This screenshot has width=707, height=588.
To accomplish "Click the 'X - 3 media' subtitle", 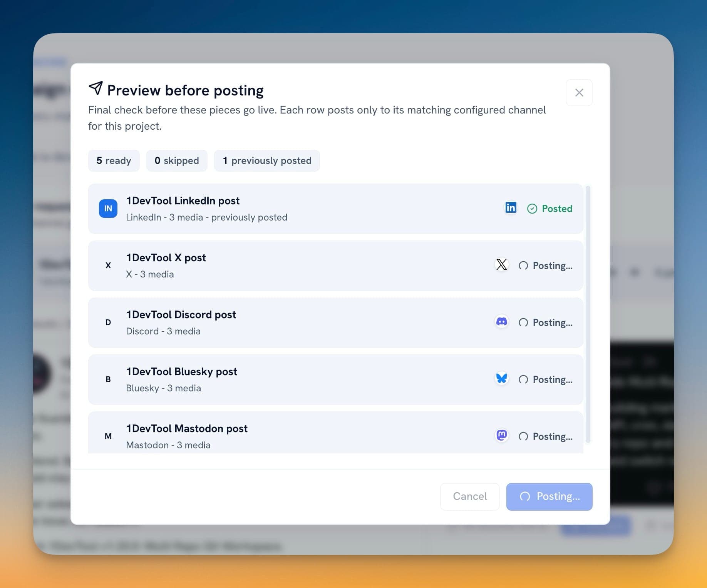I will pos(150,274).
